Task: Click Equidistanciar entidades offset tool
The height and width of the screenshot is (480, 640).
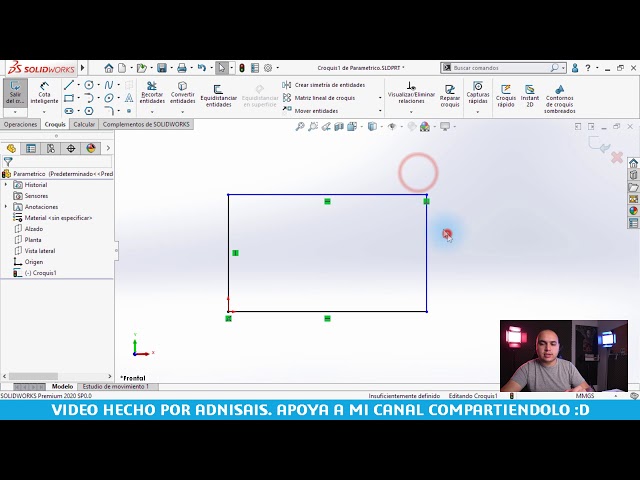Action: 218,96
